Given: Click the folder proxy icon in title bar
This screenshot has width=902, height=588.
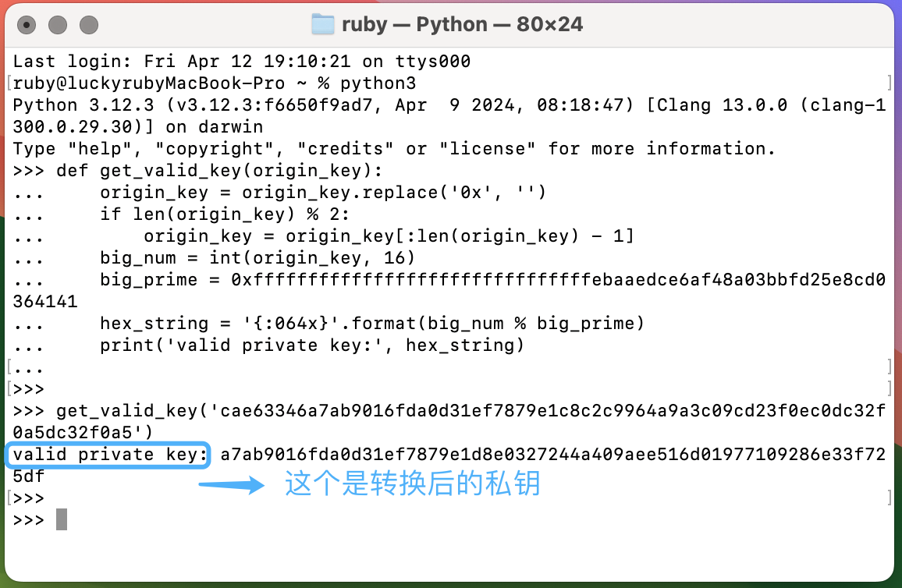Looking at the screenshot, I should pos(322,24).
